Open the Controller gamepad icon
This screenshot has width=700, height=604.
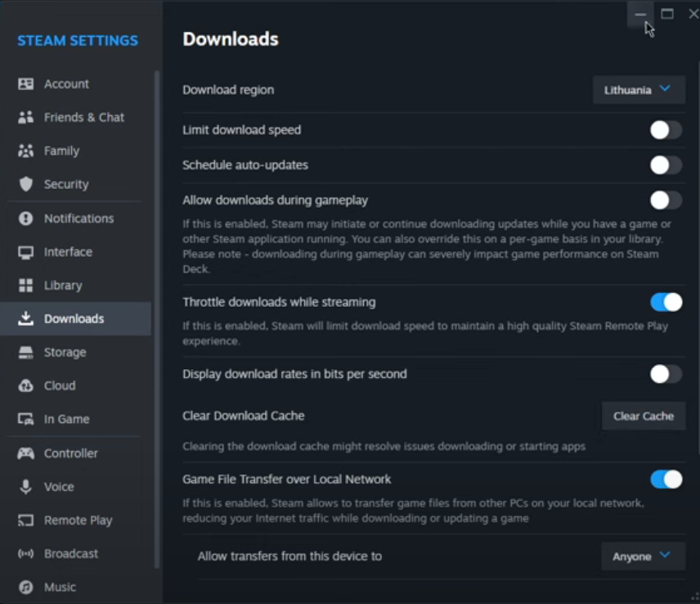point(26,453)
